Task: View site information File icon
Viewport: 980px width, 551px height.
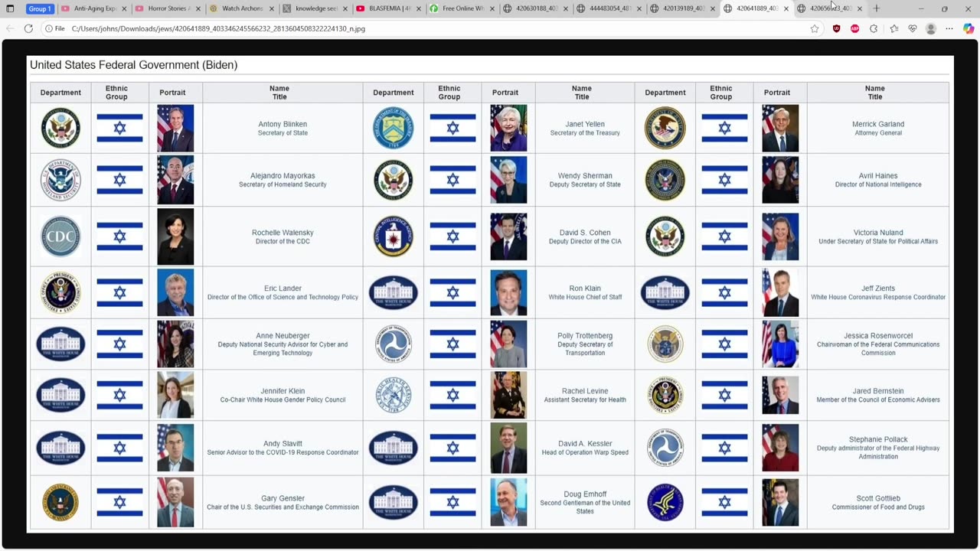Action: 54,28
